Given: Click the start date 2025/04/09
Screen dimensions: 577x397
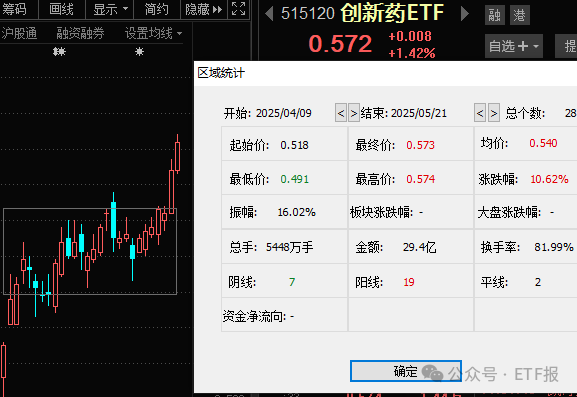Looking at the screenshot, I should pos(284,113).
